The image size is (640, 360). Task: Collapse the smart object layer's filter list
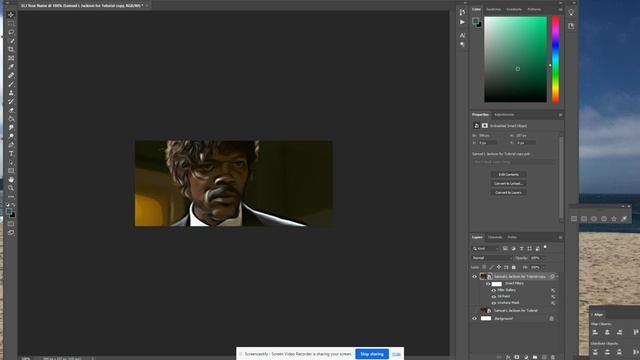(558, 276)
